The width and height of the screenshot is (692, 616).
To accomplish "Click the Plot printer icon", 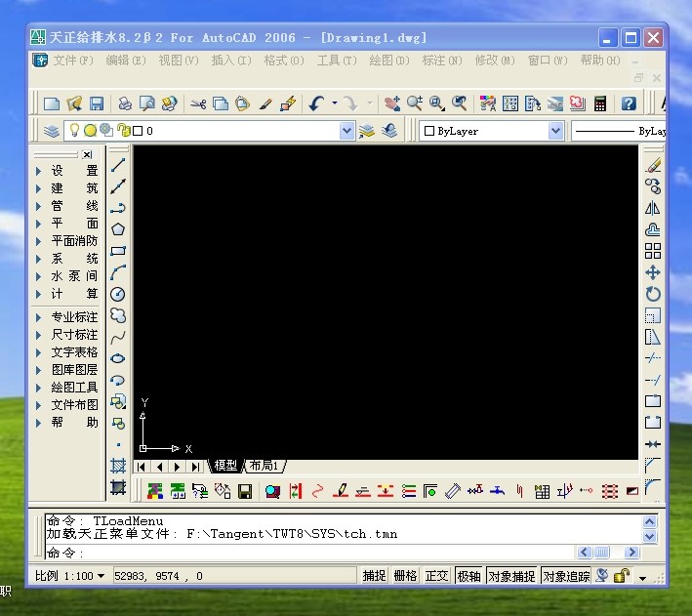I will pos(125,104).
